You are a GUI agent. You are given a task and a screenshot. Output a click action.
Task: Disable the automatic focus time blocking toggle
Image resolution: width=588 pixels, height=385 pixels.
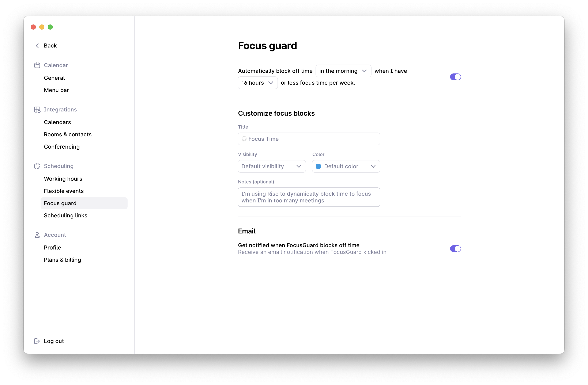coord(455,77)
